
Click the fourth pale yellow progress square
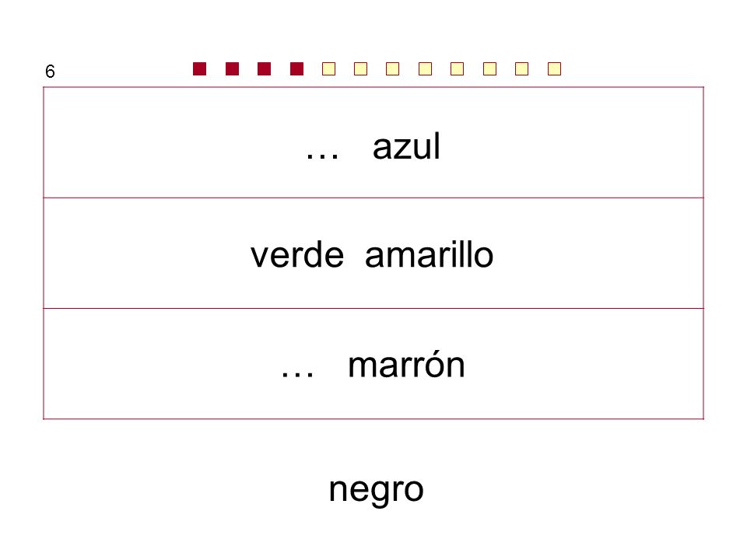(x=425, y=69)
